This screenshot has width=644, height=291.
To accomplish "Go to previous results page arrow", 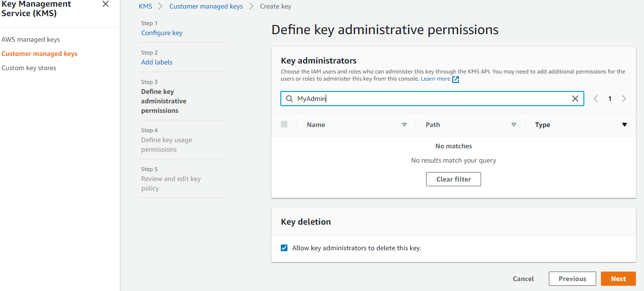I will click(x=596, y=99).
